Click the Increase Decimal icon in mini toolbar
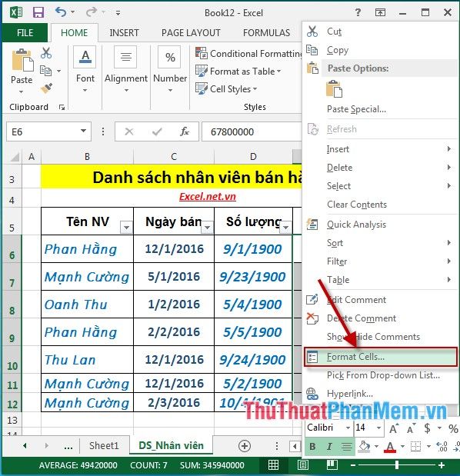The width and height of the screenshot is (460, 476). [x=442, y=446]
